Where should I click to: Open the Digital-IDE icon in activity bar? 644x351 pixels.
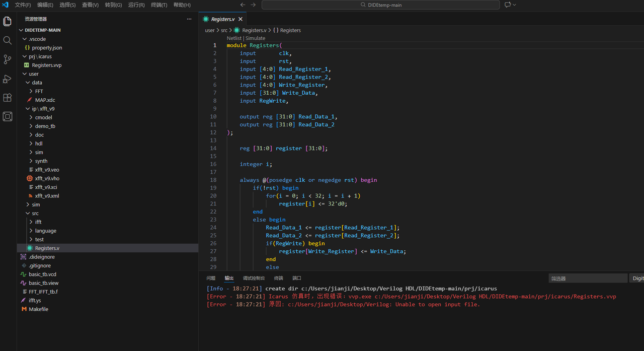[8, 117]
